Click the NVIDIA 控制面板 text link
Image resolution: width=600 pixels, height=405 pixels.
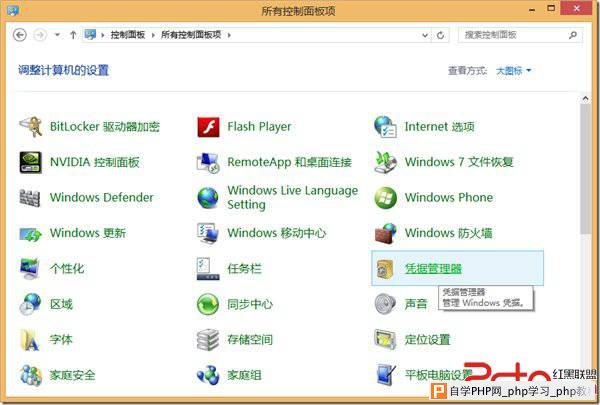(x=95, y=162)
